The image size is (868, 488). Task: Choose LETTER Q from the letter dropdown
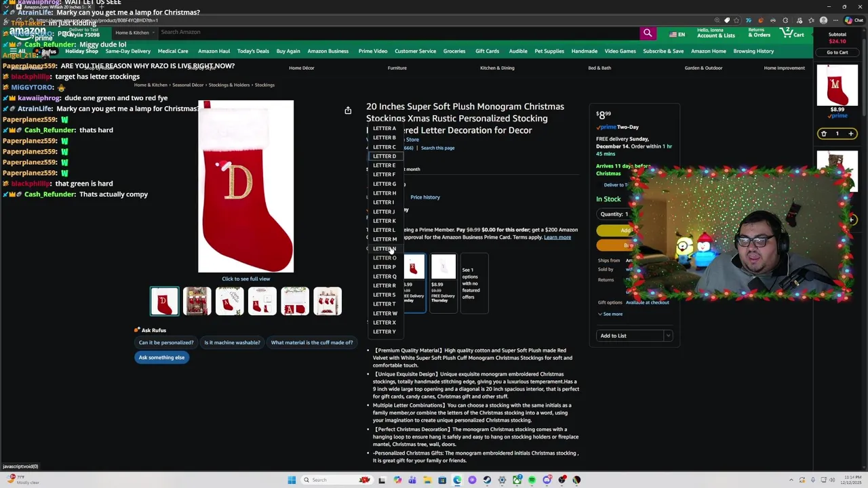384,276
